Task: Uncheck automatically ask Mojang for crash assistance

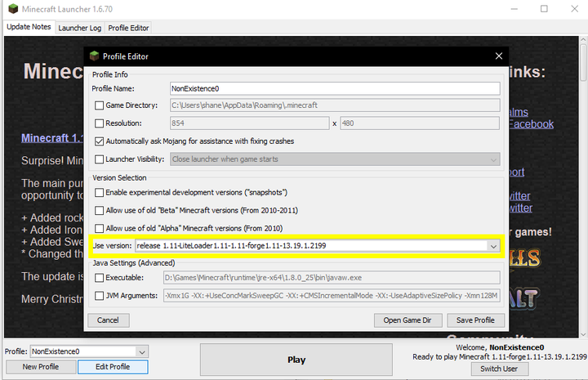Action: tap(99, 141)
